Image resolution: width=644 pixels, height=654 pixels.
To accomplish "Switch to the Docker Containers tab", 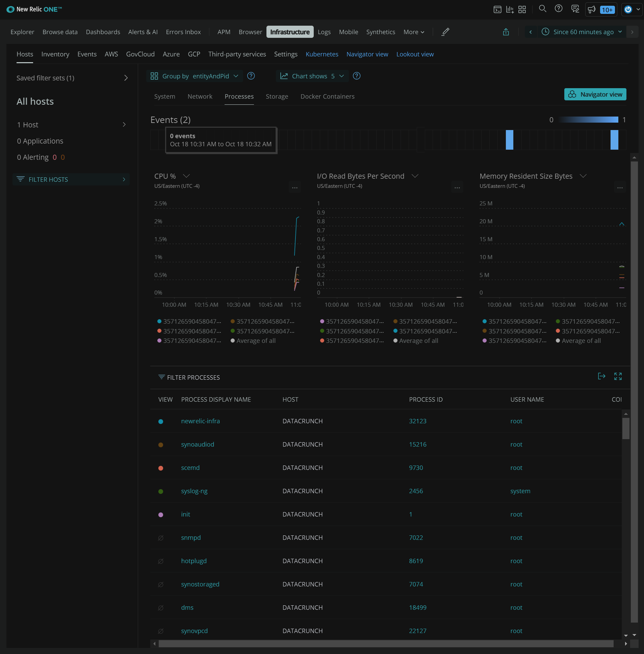I will [x=328, y=96].
